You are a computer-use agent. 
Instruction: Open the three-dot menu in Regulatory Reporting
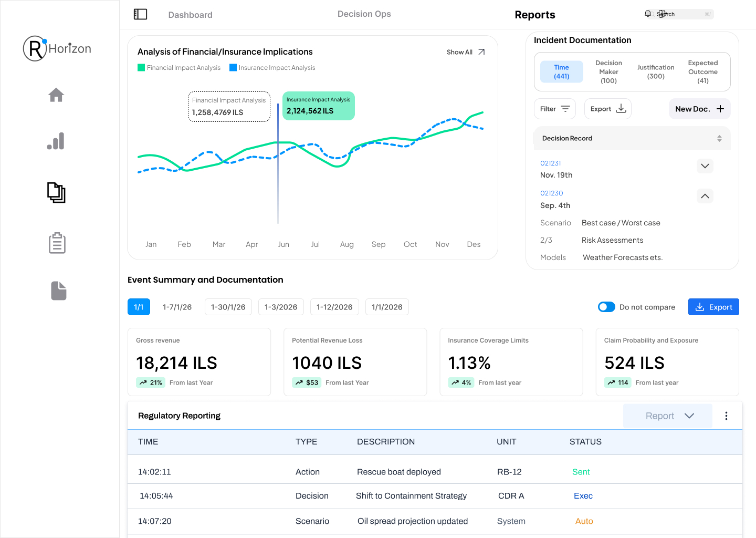click(726, 416)
